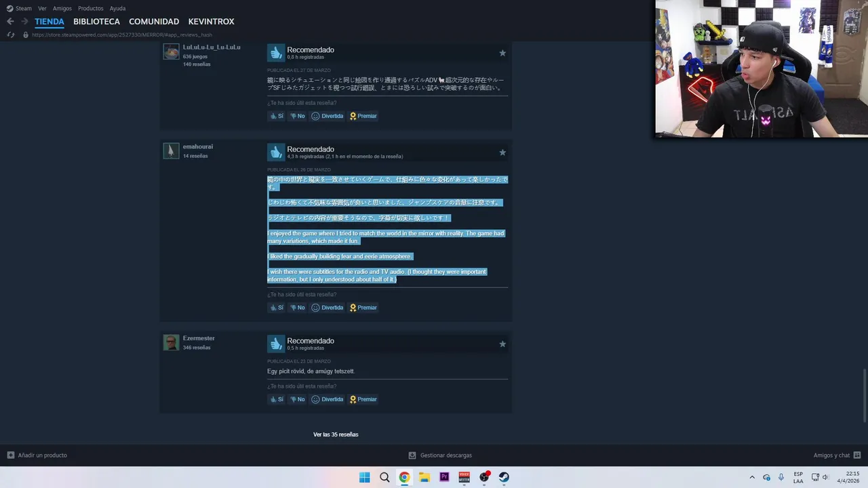
Task: Open LuLuLu-Lu_Lu-LuLu's profile name link
Action: point(212,47)
